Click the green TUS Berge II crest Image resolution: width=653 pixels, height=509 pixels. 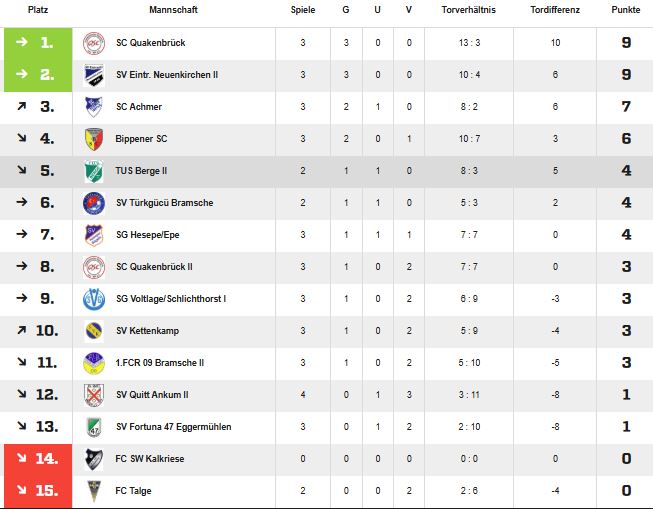94,171
